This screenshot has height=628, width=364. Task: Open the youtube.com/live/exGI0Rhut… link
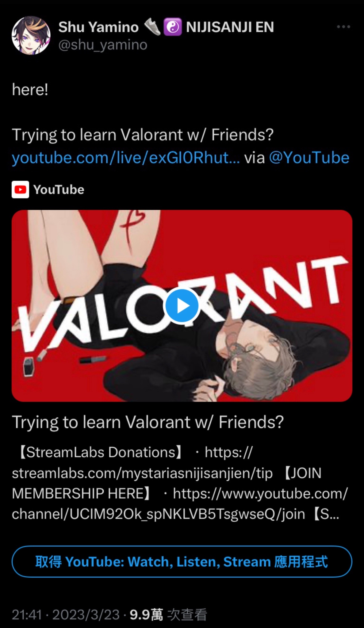click(x=126, y=158)
